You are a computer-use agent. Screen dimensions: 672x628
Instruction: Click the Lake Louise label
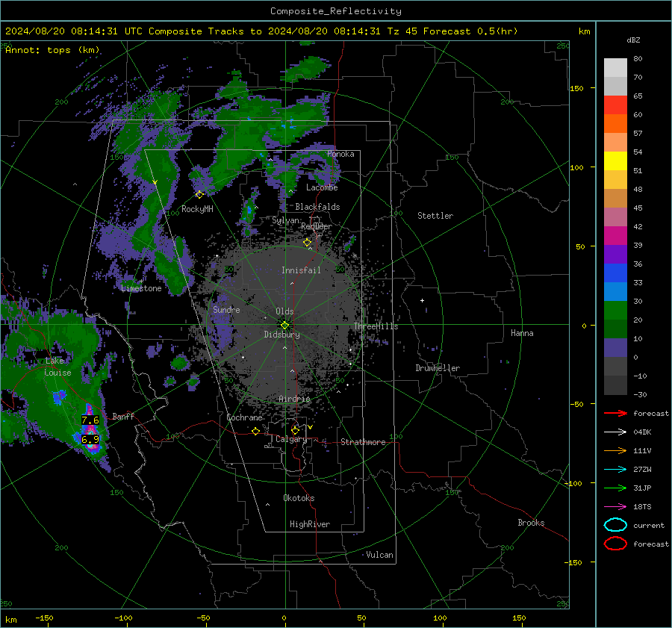click(57, 367)
